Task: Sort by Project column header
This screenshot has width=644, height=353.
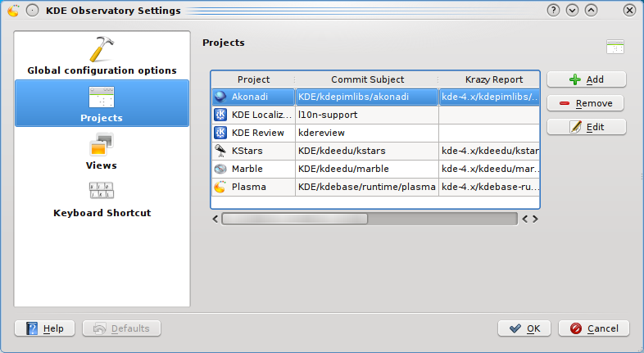Action: 253,79
